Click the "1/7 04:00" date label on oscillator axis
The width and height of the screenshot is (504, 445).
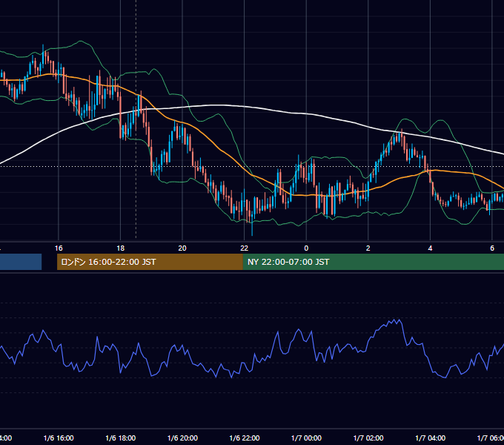tap(431, 438)
